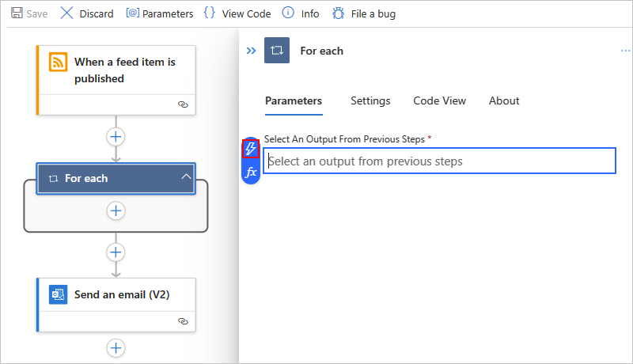633x364 pixels.
Task: Open the Code View tab
Action: 440,100
